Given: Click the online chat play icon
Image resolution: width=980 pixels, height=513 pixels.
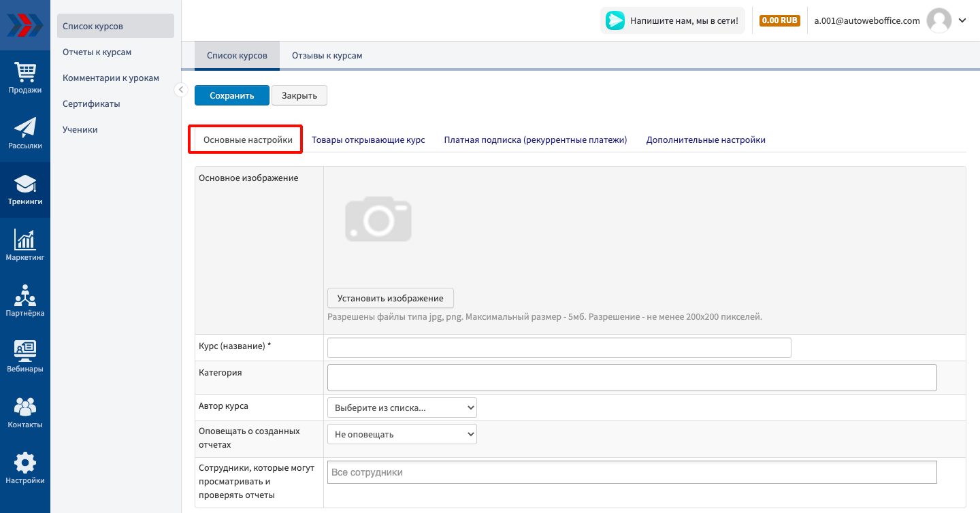Looking at the screenshot, I should [x=615, y=20].
